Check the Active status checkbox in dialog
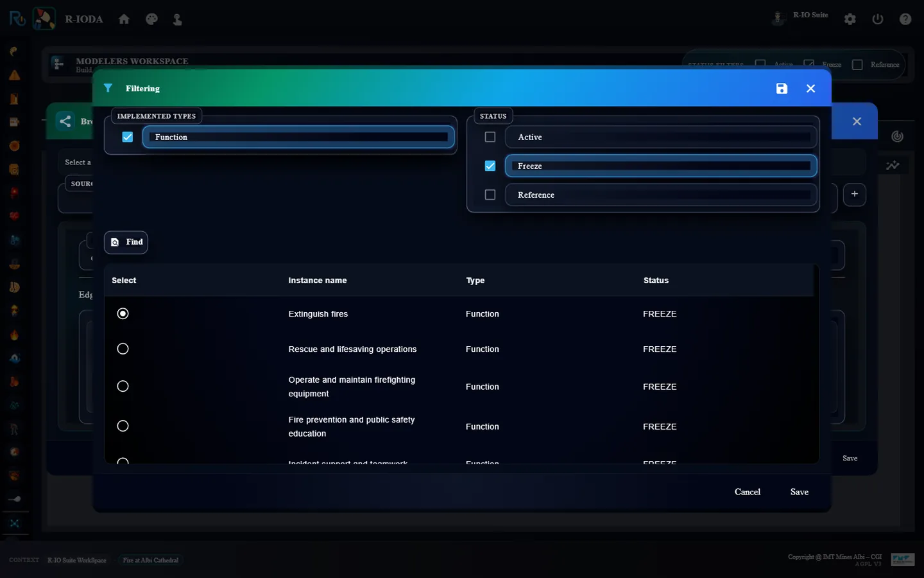The width and height of the screenshot is (924, 578). (x=490, y=137)
